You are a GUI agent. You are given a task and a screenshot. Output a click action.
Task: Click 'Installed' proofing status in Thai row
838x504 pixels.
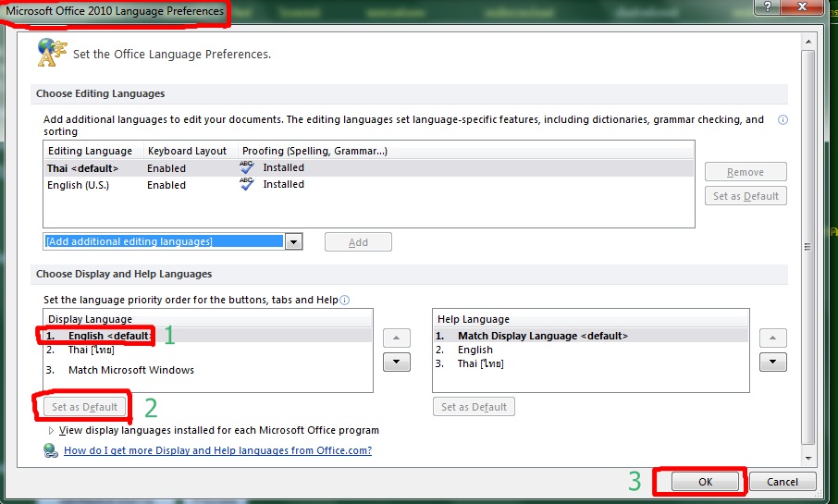pos(283,167)
